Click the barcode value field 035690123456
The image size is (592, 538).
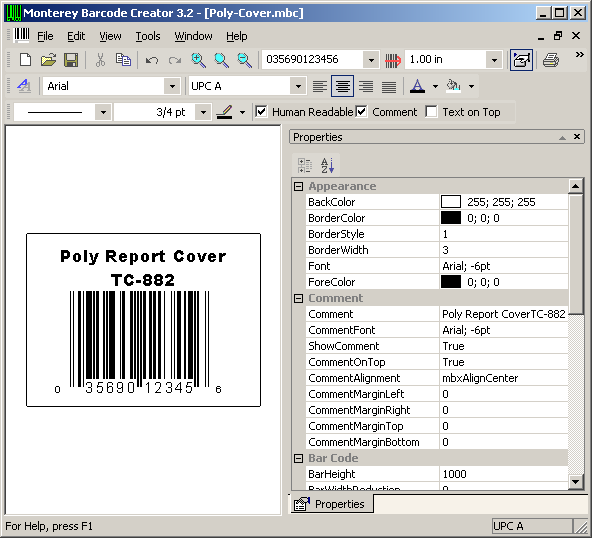[x=313, y=60]
